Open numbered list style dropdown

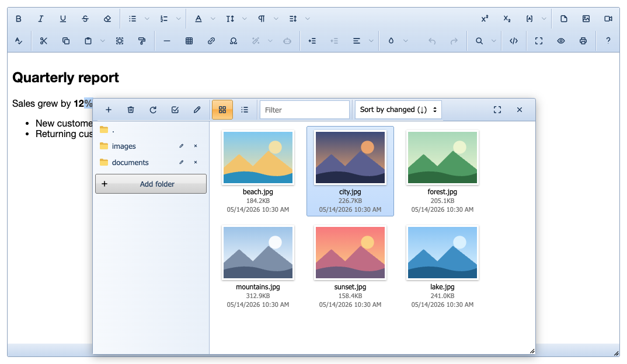point(178,19)
